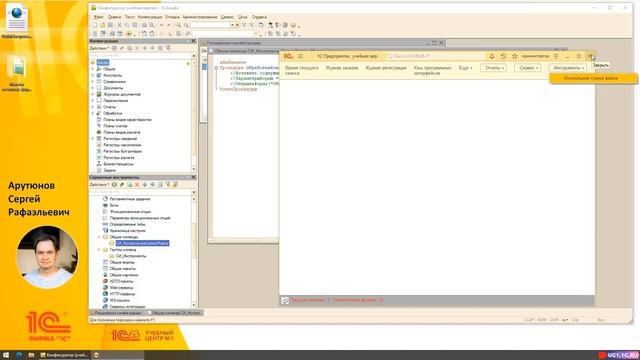The height and width of the screenshot is (360, 640).
Task: Select HTTP-сервисы in lower tree
Action: click(122, 294)
